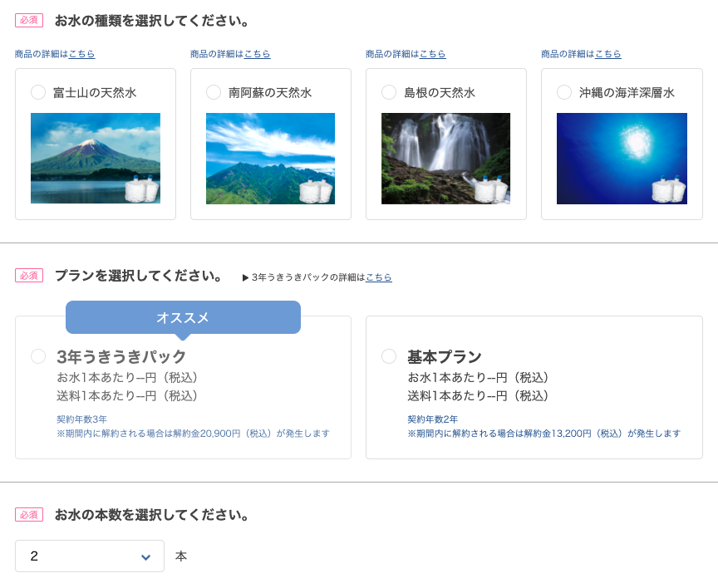This screenshot has width=718, height=588.
Task: Select the 富士山の天然水 radio button
Action: click(38, 92)
